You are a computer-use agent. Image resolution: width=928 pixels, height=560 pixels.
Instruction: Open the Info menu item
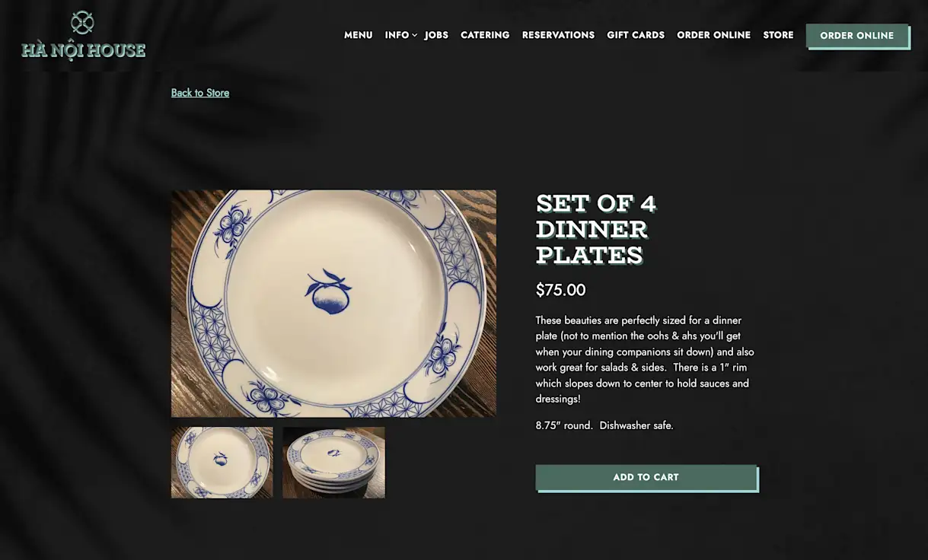tap(397, 35)
